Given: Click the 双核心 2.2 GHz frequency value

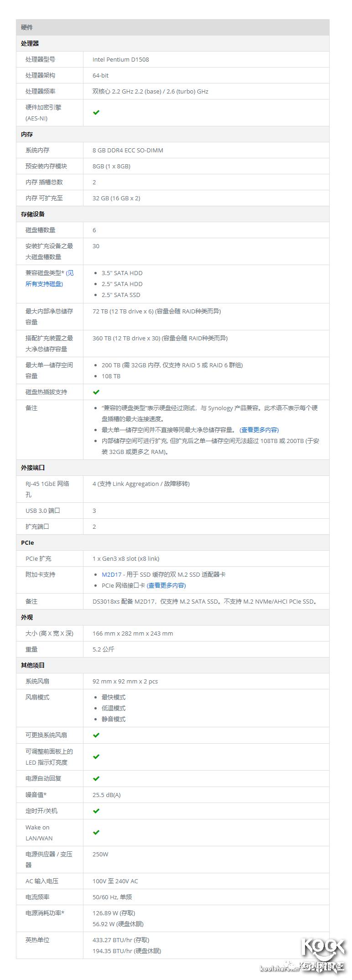Looking at the screenshot, I should click(150, 91).
